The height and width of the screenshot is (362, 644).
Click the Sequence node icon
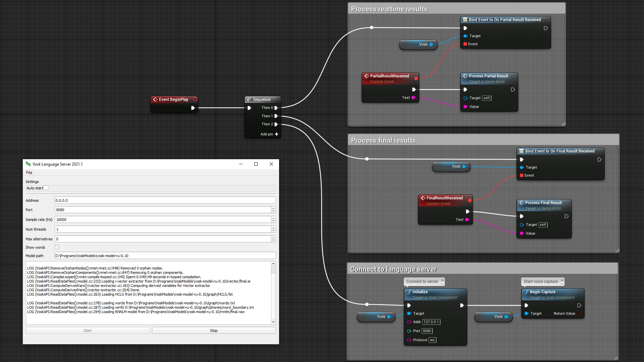(x=249, y=99)
